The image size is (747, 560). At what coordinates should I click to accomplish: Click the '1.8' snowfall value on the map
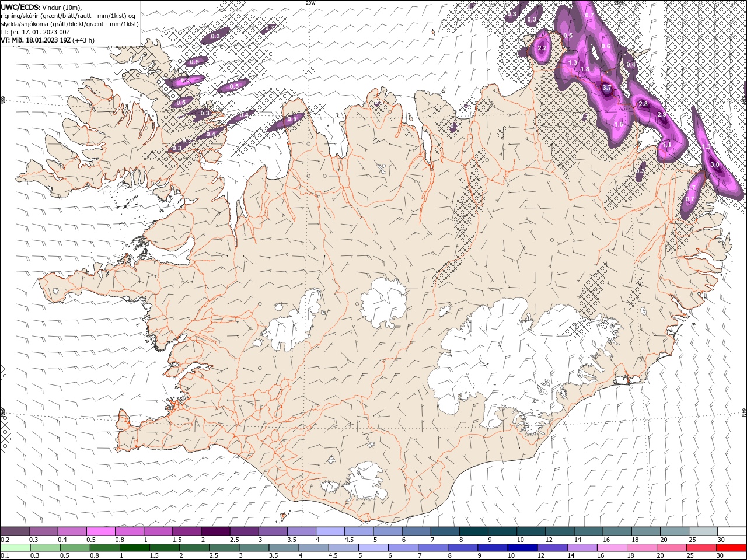coord(585,69)
